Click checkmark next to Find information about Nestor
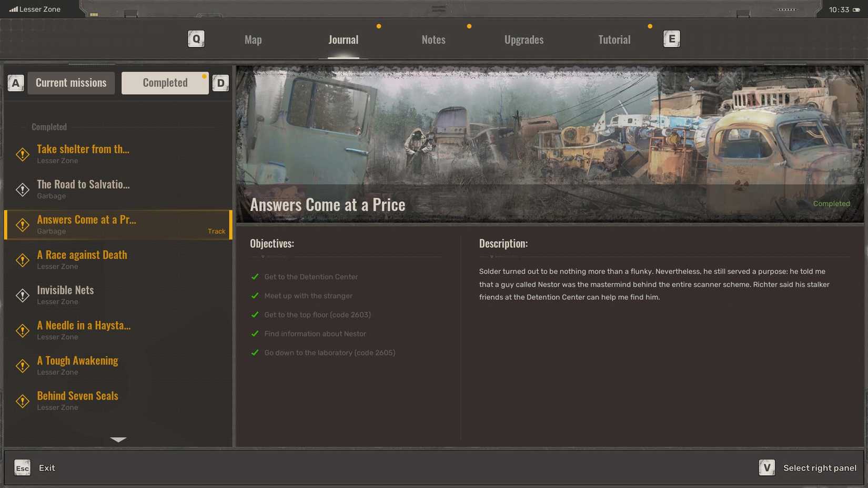868x488 pixels. point(255,333)
